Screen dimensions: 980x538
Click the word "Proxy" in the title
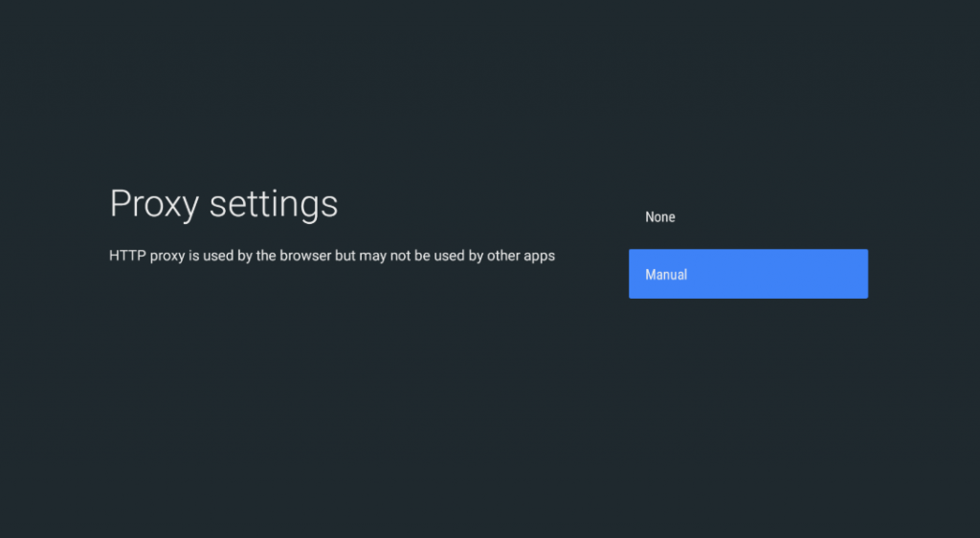tap(155, 204)
